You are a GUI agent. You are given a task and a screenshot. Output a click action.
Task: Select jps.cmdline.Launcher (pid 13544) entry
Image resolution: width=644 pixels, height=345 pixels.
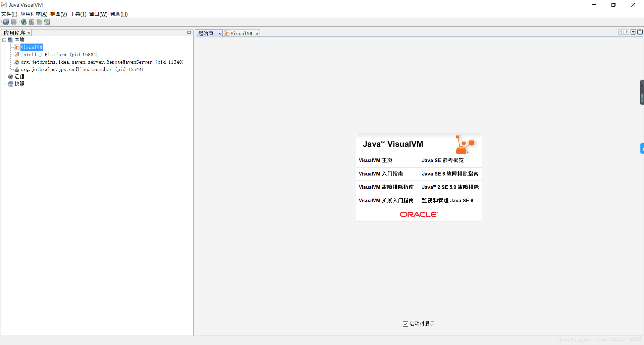pyautogui.click(x=82, y=69)
